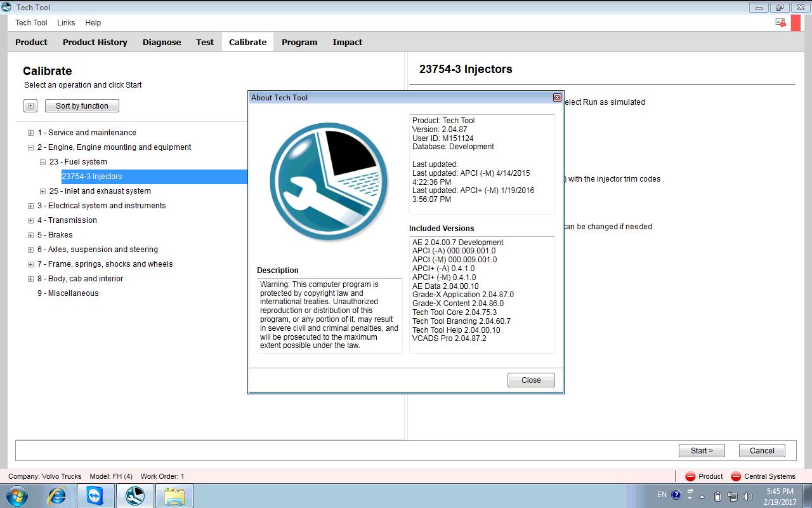Image resolution: width=812 pixels, height=508 pixels.
Task: Expand 6 - Axles, suspension and steering
Action: (x=30, y=250)
